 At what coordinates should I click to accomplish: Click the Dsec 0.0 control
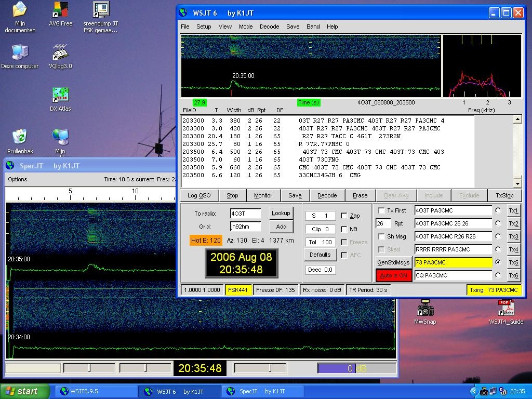click(320, 270)
